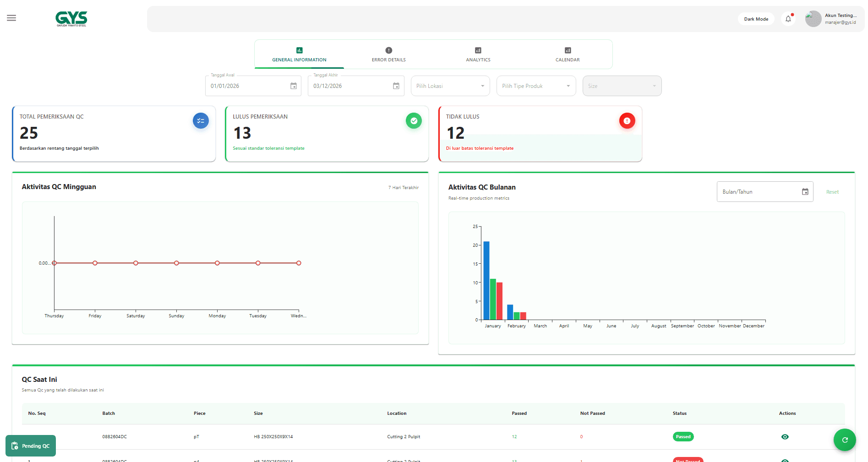Expand the Pilih Tipe Produk dropdown
This screenshot has width=868, height=462.
coord(536,86)
